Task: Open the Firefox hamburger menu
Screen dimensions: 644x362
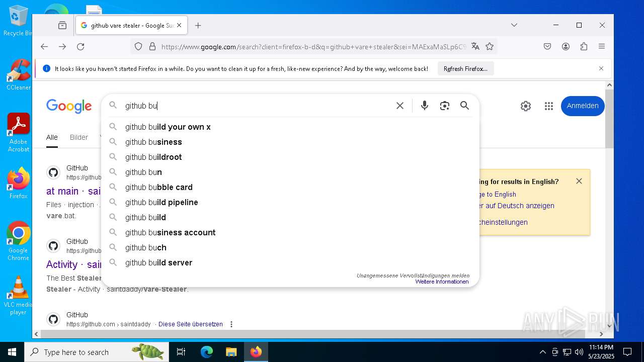Action: tap(602, 46)
